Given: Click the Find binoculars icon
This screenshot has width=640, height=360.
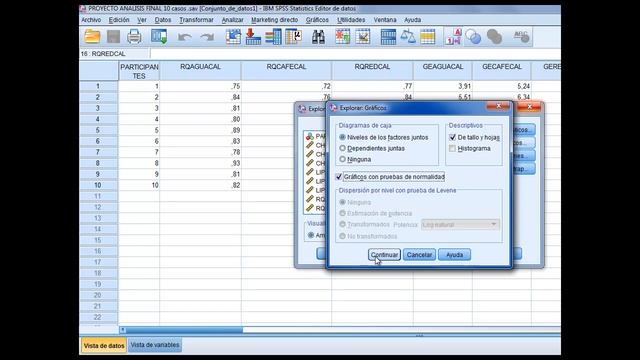Looking at the screenshot, I should (318, 37).
